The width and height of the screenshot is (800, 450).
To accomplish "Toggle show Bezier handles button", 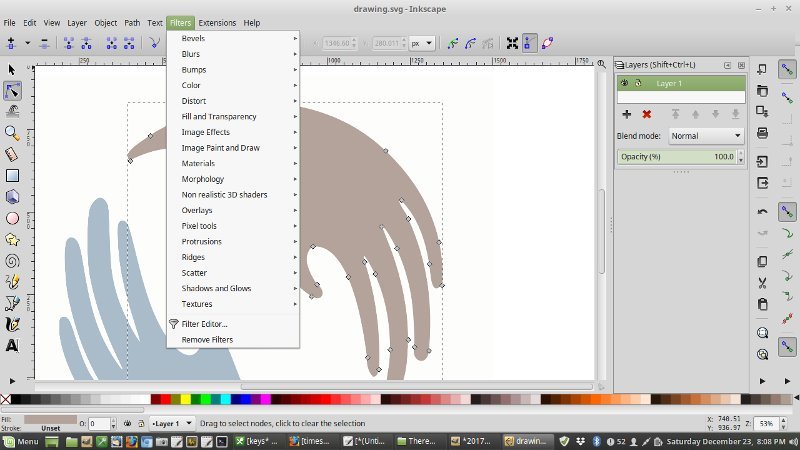I will (530, 43).
